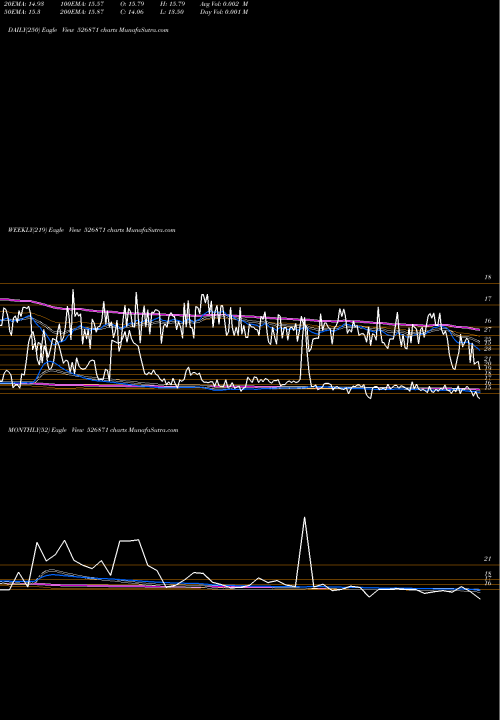Click the DAILY(250) Eagle View chart title
500x720 pixels.
coord(88,30)
